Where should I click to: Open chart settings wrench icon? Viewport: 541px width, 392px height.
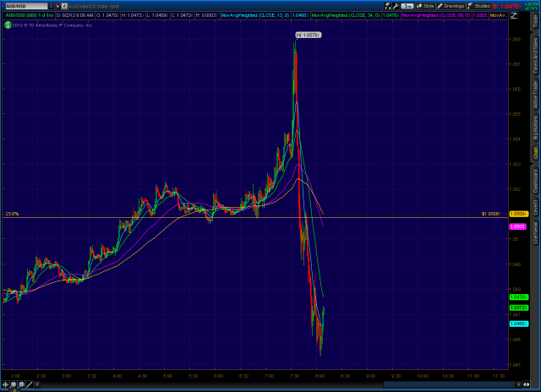396,6
